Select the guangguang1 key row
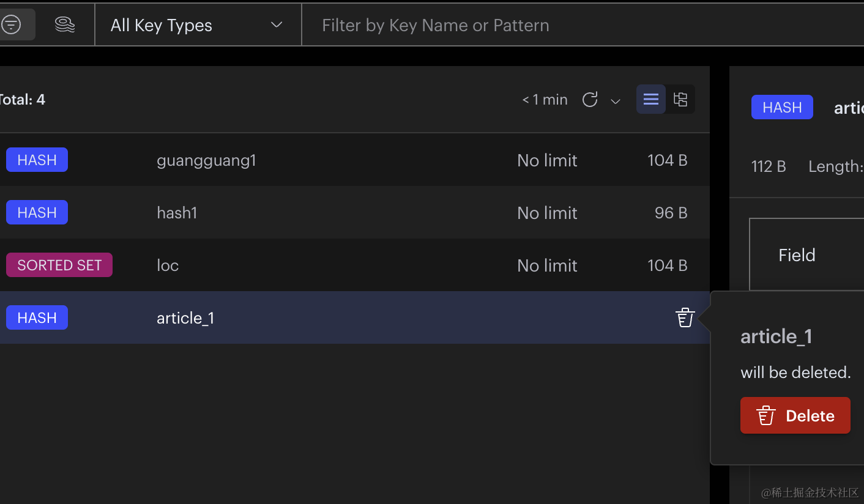This screenshot has width=864, height=504. 206,160
